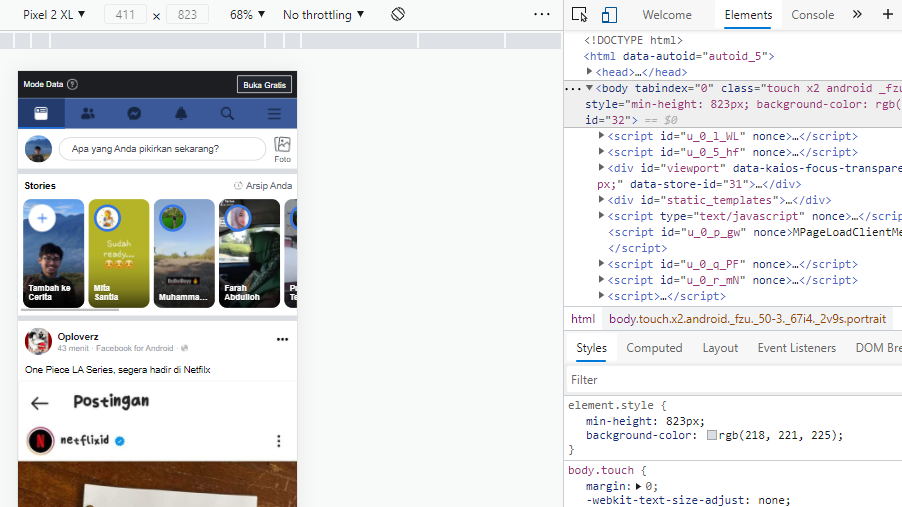Viewport: 902px width, 507px height.
Task: Click the Oploverz page name link
Action: (x=78, y=337)
